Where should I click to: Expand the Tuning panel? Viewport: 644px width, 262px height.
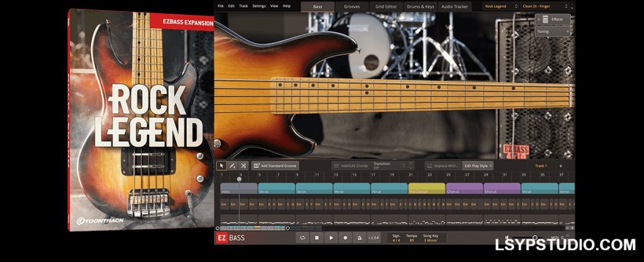552,31
